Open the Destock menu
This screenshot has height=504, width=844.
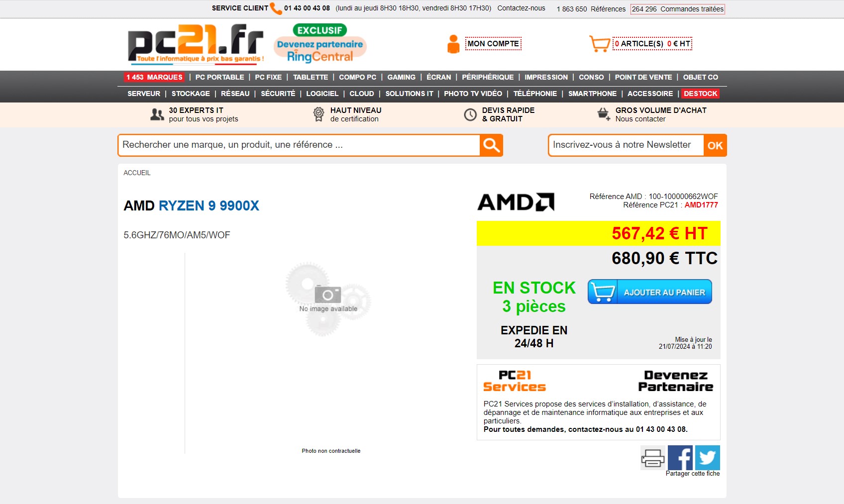click(x=701, y=94)
